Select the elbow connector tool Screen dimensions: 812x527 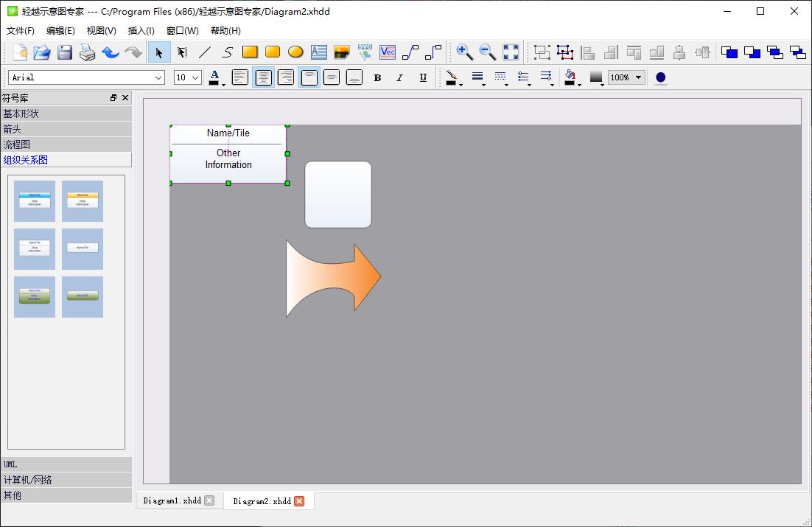click(433, 52)
